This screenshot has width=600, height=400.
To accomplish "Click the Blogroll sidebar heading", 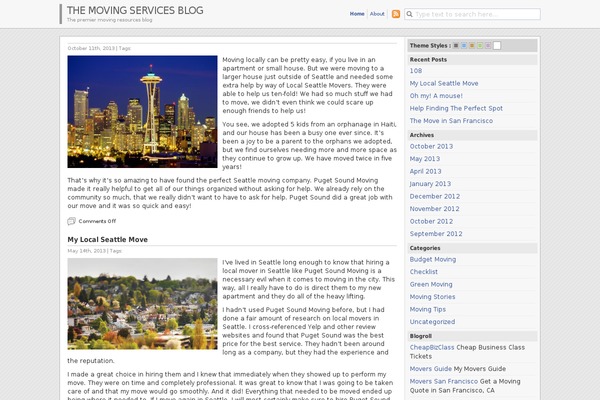I will click(421, 336).
